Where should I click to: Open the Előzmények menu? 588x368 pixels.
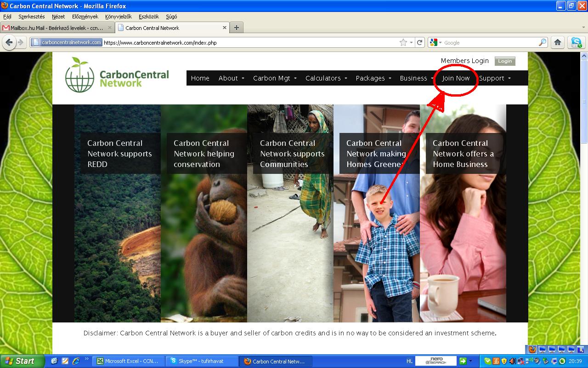point(85,17)
